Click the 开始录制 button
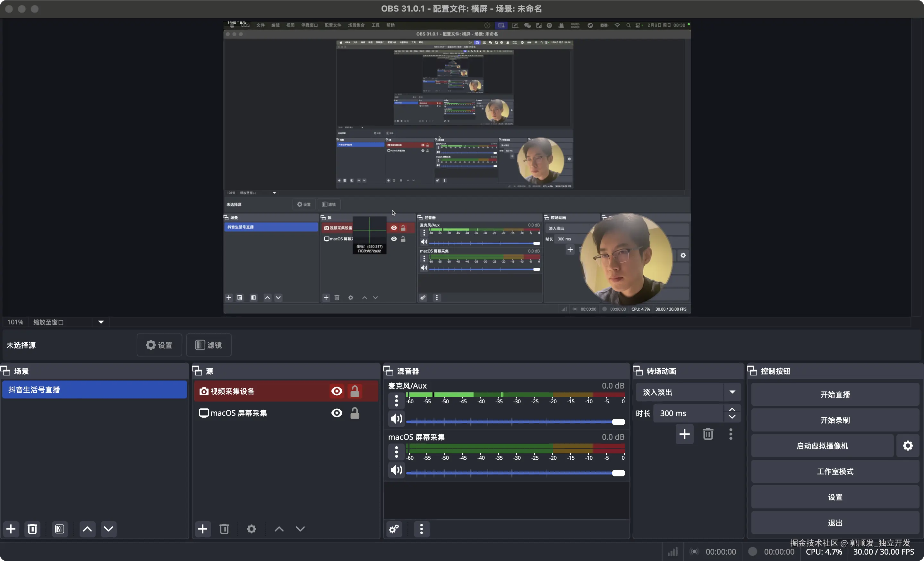This screenshot has height=561, width=924. (835, 420)
